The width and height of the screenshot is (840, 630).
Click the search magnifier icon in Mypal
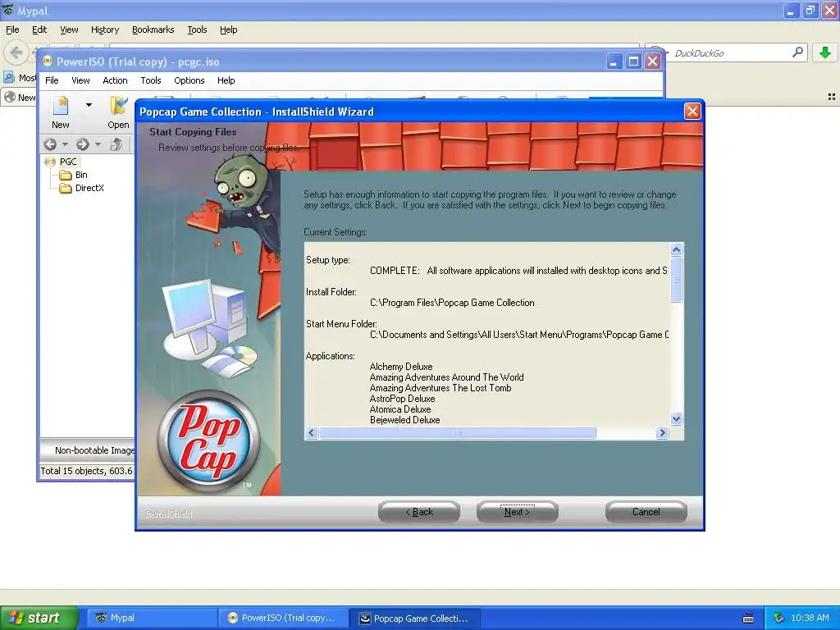(x=797, y=52)
